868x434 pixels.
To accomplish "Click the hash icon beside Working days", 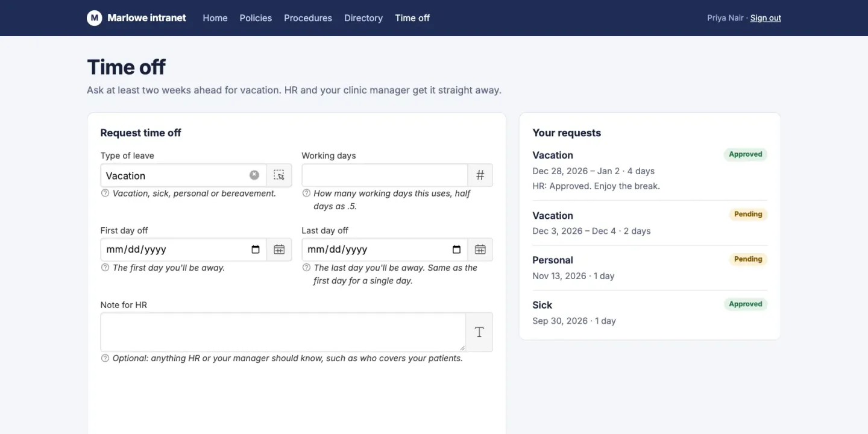I will [480, 175].
